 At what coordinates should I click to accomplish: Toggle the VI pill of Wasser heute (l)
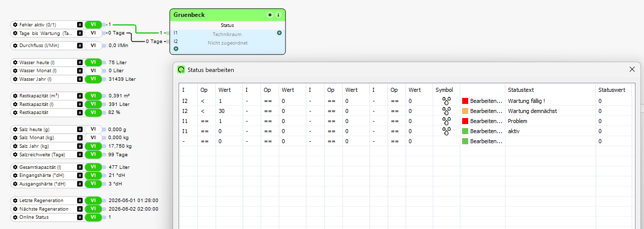[x=93, y=62]
